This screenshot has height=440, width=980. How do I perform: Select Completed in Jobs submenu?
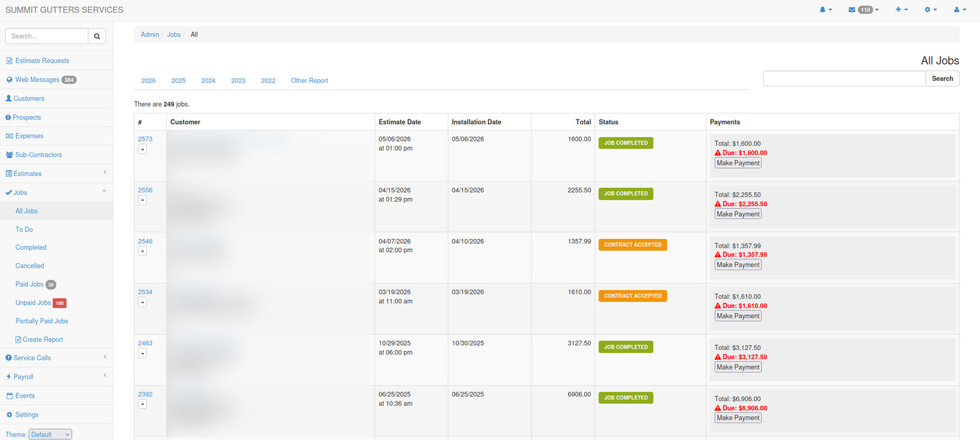31,248
